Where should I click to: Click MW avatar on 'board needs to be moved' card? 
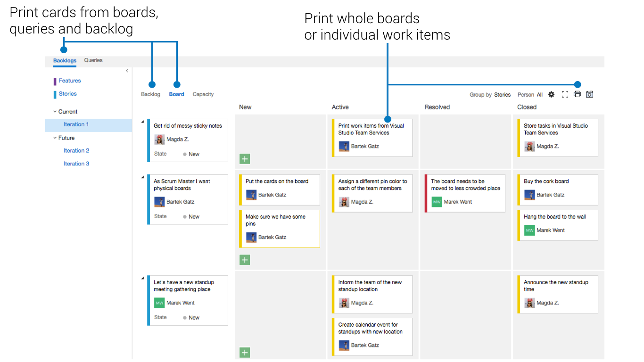coord(437,202)
